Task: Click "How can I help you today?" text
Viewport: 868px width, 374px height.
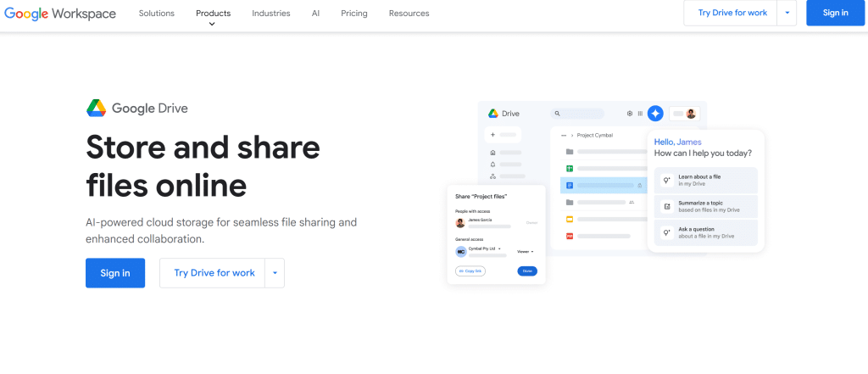Action: pos(703,154)
